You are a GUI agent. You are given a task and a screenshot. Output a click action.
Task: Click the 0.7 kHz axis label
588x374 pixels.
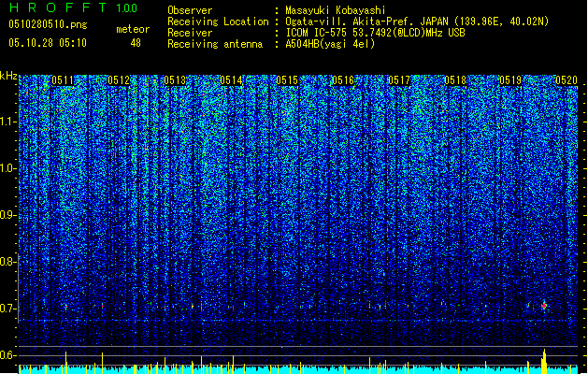pos(8,309)
